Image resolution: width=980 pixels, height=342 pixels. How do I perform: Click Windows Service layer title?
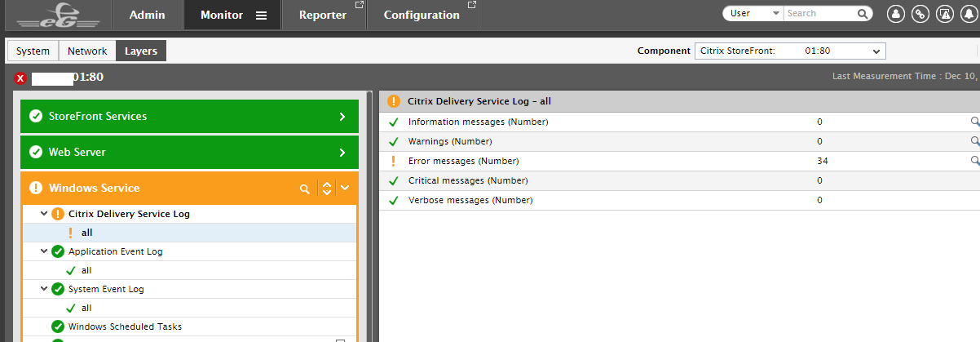pyautogui.click(x=95, y=188)
